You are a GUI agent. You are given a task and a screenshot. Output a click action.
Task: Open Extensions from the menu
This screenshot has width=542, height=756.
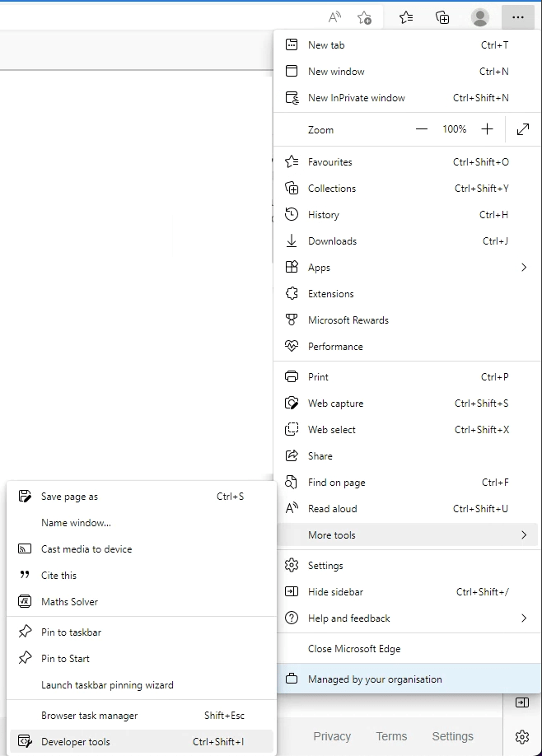(x=407, y=294)
